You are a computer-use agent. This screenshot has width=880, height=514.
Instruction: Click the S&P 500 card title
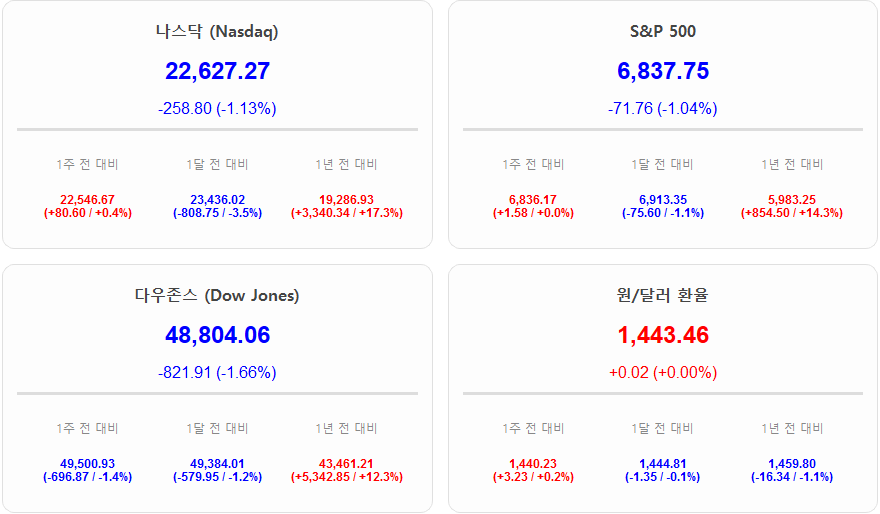click(662, 31)
